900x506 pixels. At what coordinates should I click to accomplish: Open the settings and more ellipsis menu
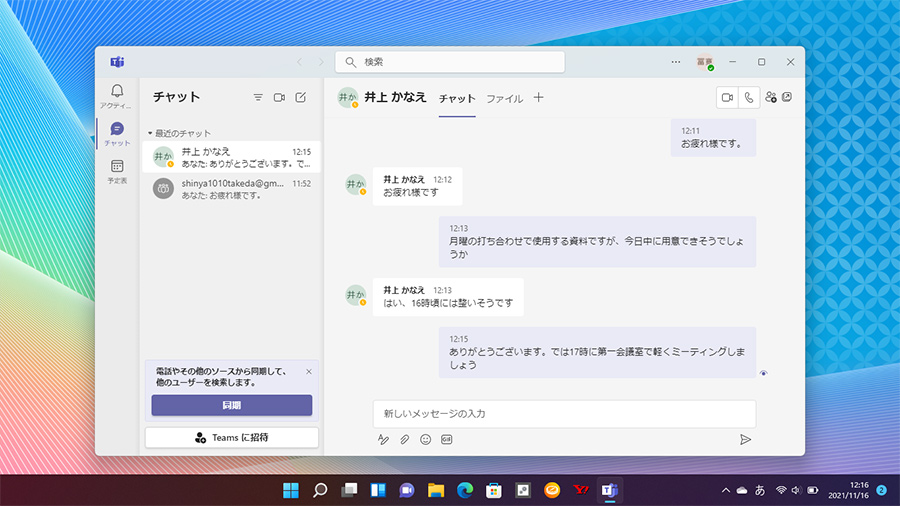click(x=676, y=62)
